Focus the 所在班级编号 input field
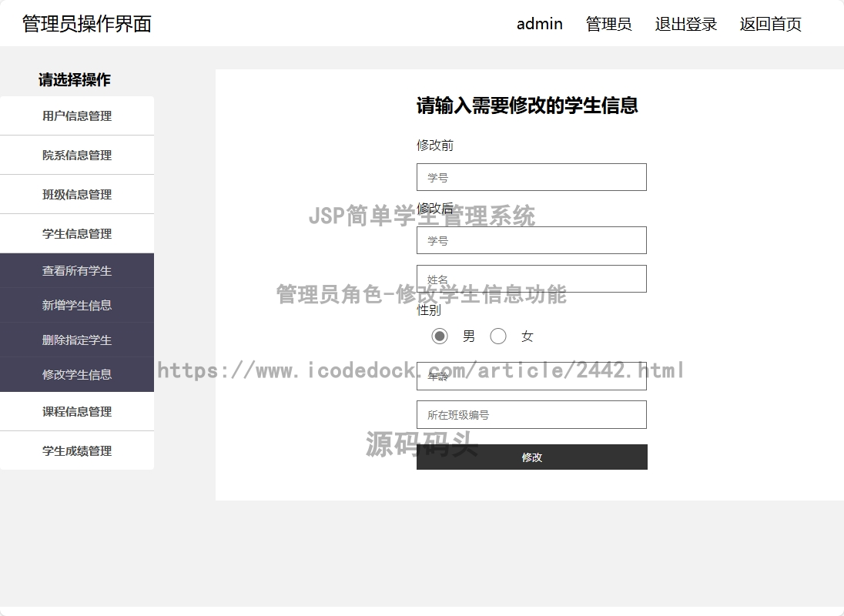The height and width of the screenshot is (616, 844). click(531, 415)
